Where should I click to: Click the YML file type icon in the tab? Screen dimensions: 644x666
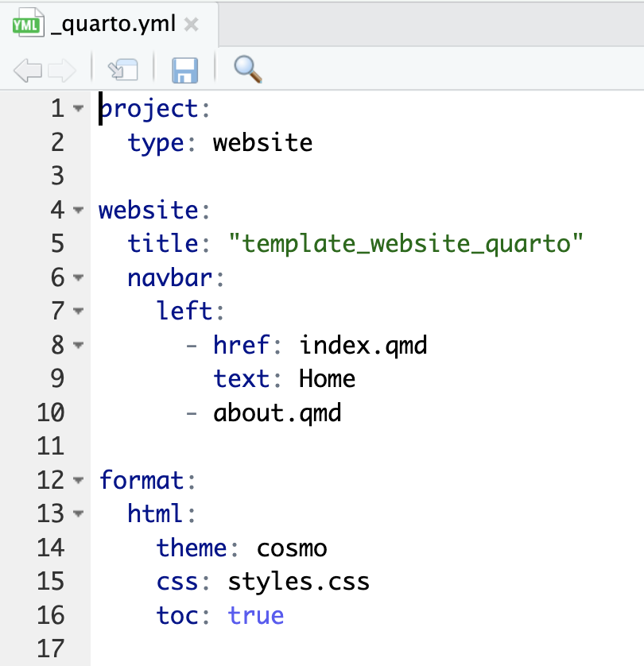click(x=28, y=25)
